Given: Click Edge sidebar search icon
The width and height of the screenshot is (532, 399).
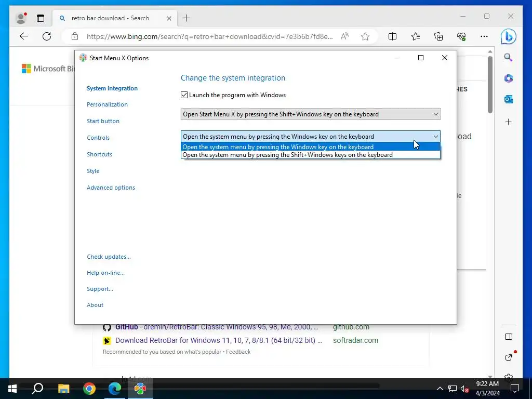Looking at the screenshot, I should pos(508,57).
